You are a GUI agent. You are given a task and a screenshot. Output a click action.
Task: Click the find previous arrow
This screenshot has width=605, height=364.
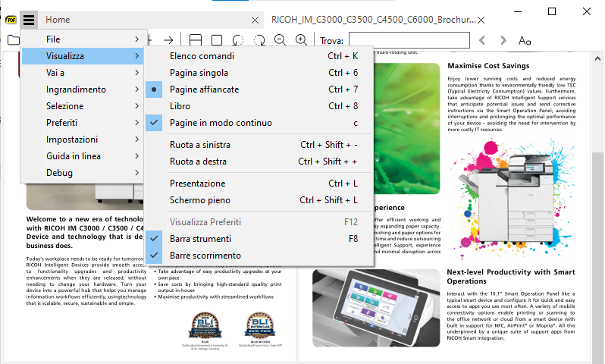[x=482, y=40]
